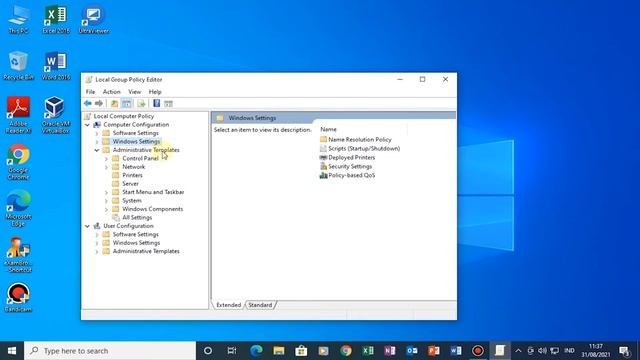Open OneNote from the taskbar
Viewport: 640px width, 360px height.
(390, 351)
